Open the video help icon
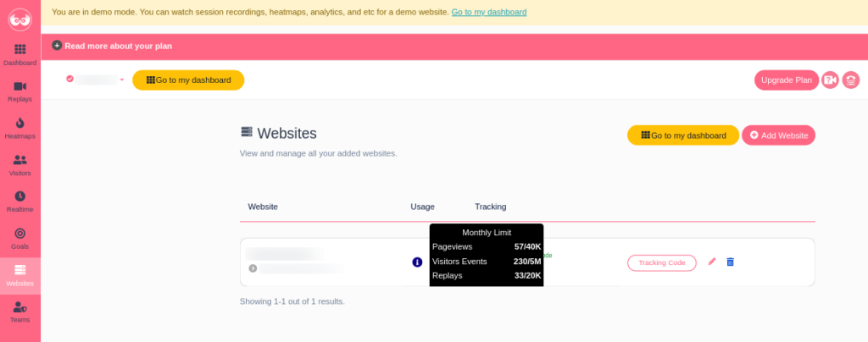The width and height of the screenshot is (868, 342). (x=830, y=80)
